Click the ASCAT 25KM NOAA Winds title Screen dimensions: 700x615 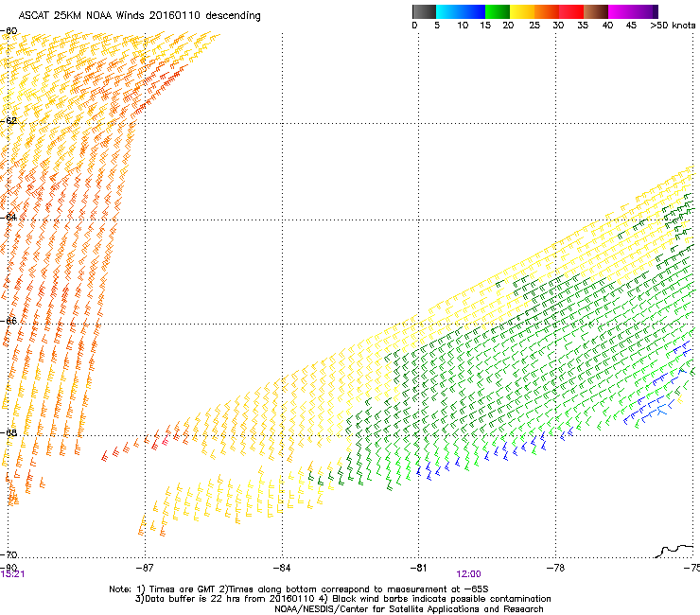[x=139, y=16]
